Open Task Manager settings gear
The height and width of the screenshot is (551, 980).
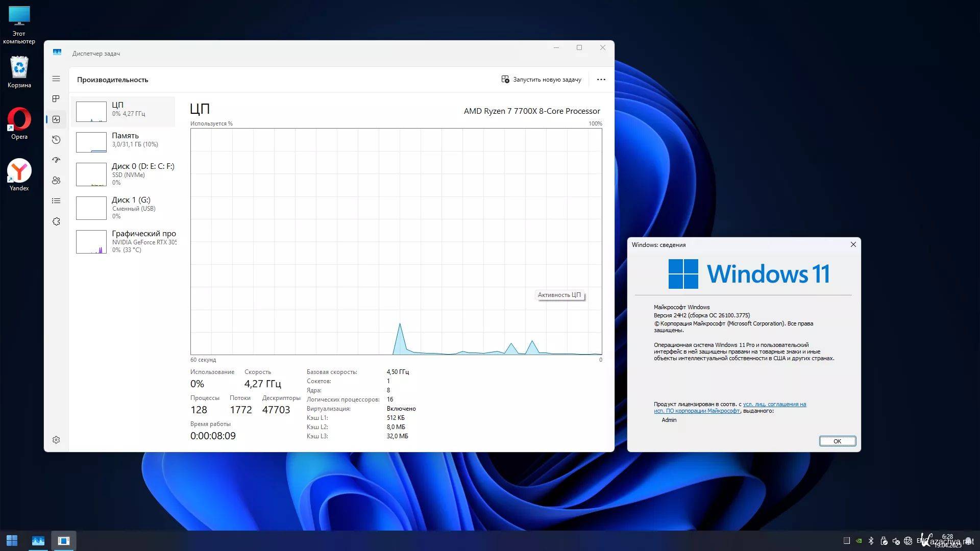pyautogui.click(x=56, y=440)
